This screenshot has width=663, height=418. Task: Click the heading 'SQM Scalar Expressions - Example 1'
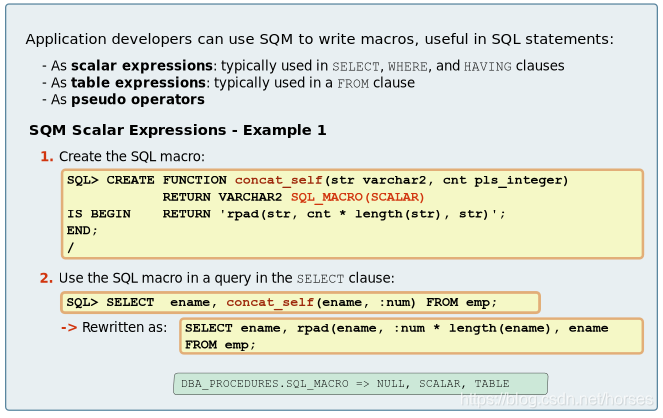pyautogui.click(x=178, y=130)
